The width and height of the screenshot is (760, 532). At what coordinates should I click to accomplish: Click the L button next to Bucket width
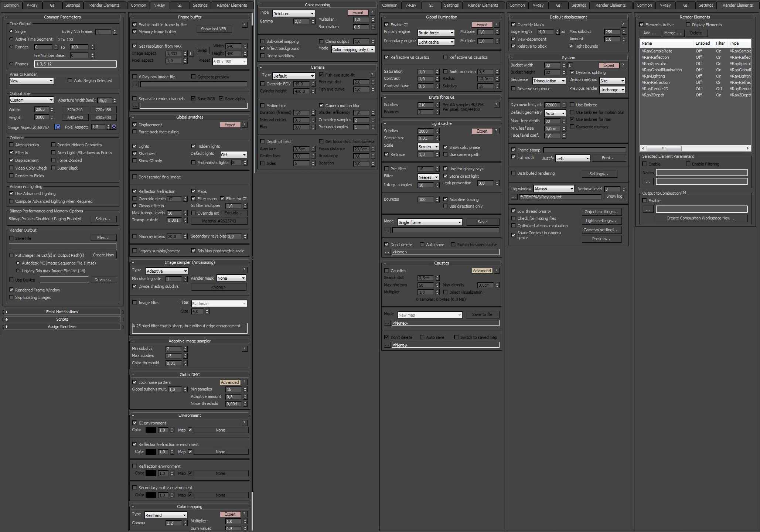coord(570,65)
